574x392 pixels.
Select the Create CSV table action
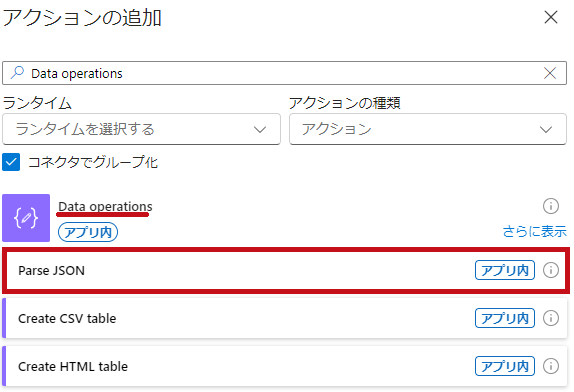[x=285, y=318]
